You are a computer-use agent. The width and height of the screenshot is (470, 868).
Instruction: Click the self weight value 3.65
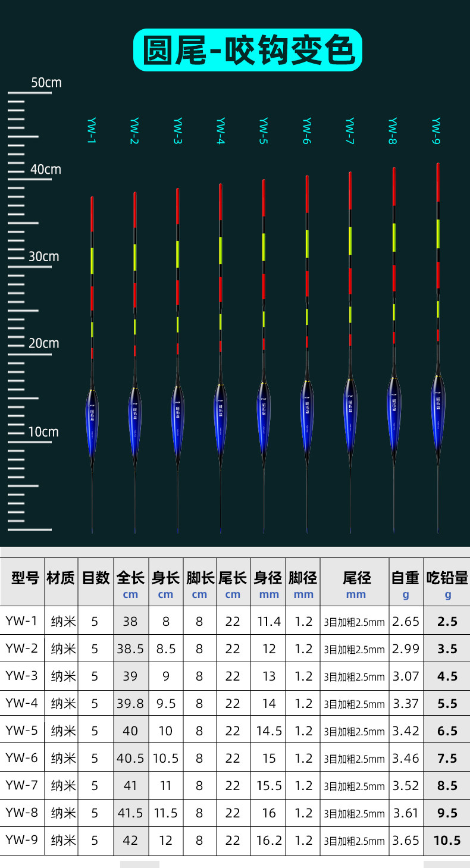406,840
